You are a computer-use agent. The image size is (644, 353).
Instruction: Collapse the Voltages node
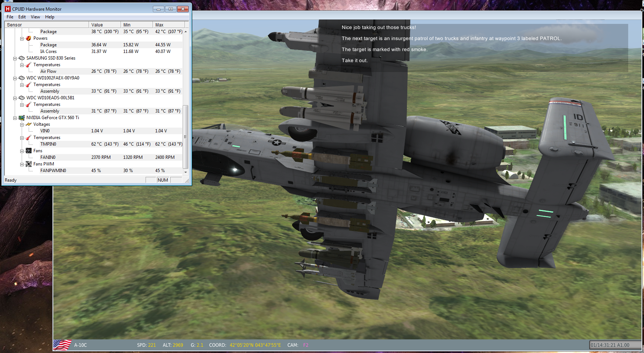(x=22, y=125)
